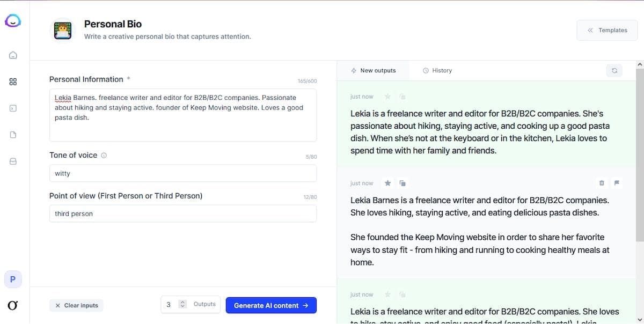Select the New outputs tab
This screenshot has width=644, height=324.
pyautogui.click(x=373, y=70)
